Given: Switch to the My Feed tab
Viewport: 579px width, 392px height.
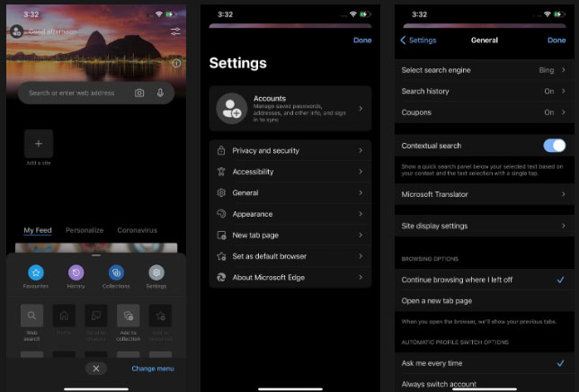Looking at the screenshot, I should 38,230.
